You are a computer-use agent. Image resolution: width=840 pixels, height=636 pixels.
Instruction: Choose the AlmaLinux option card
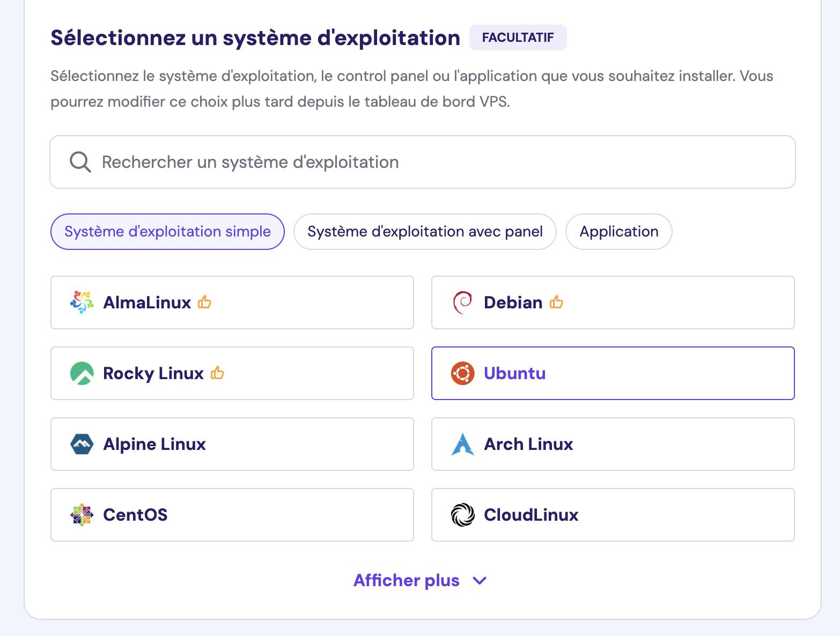[232, 302]
